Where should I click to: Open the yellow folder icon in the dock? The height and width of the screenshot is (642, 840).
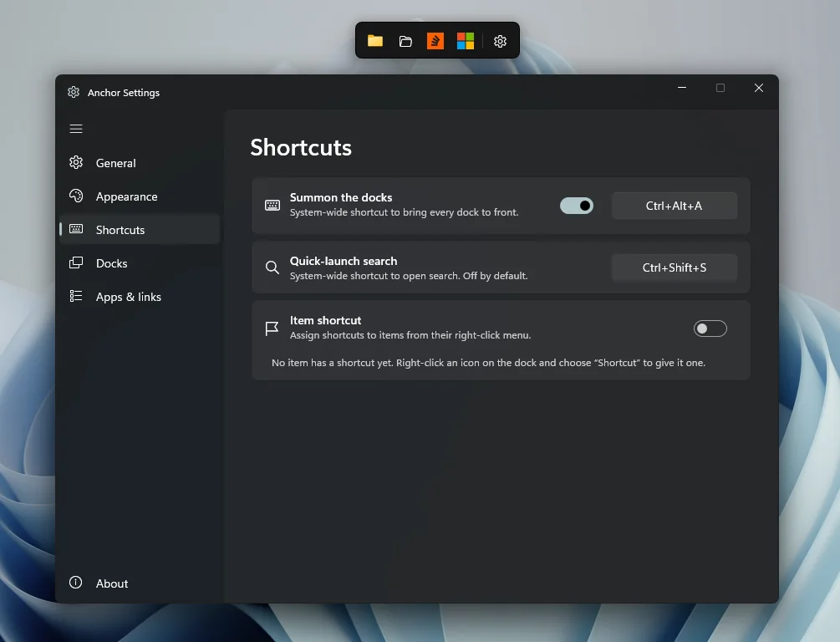(x=375, y=41)
